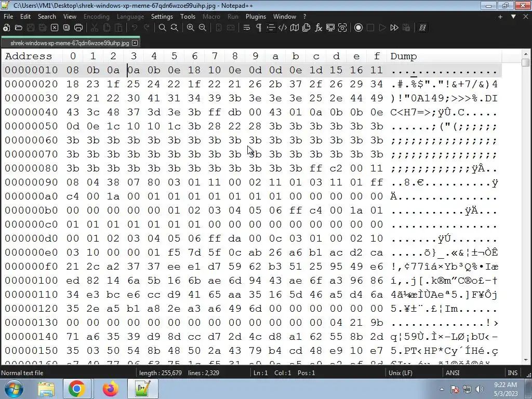The width and height of the screenshot is (532, 399).
Task: Click byte c4 in row 000000a0
Action: tap(73, 196)
